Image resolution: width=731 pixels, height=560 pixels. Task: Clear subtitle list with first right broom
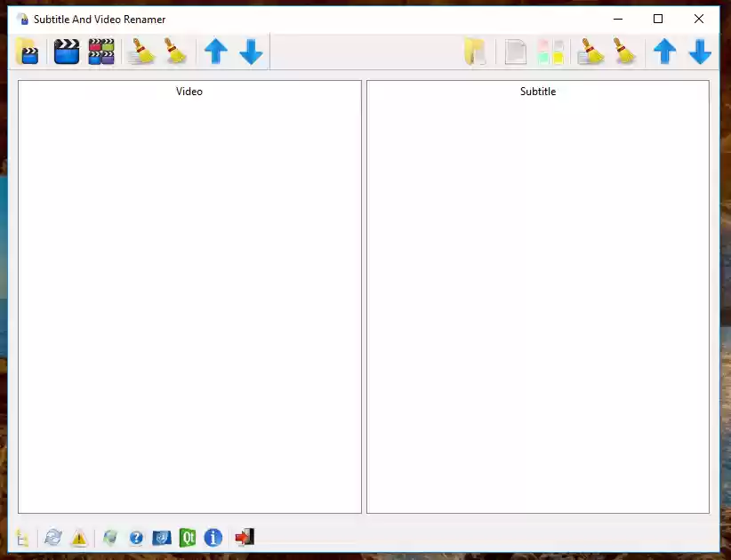point(590,52)
